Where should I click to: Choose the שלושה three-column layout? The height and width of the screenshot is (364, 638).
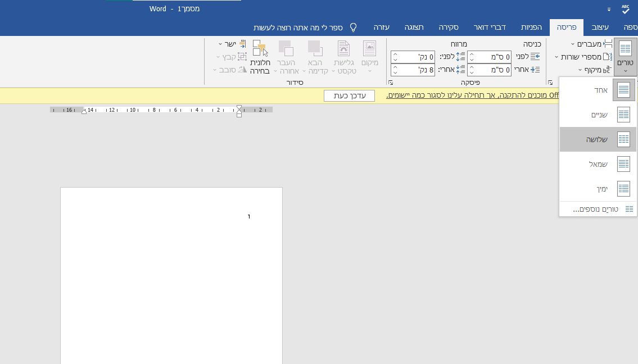[598, 139]
